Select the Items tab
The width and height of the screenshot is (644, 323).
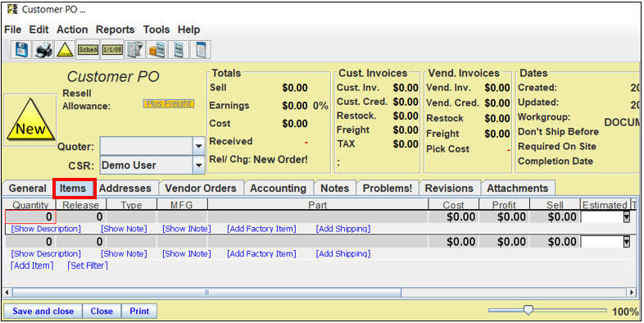point(73,189)
